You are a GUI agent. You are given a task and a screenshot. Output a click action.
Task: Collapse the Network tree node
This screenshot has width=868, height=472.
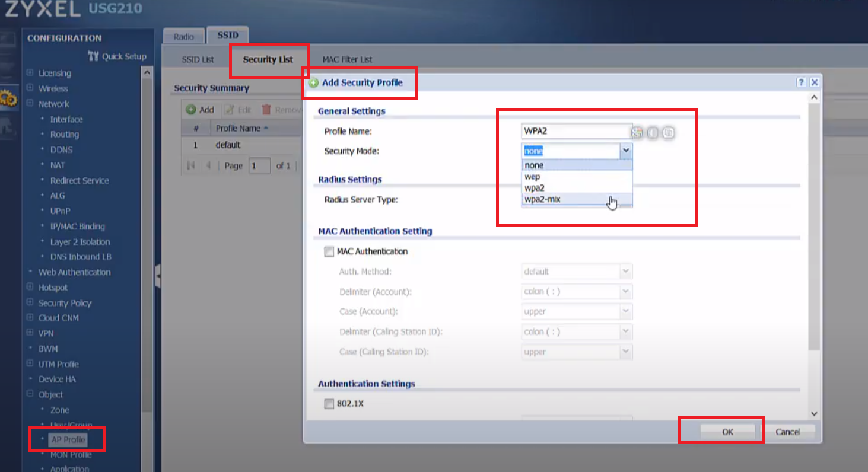point(30,104)
